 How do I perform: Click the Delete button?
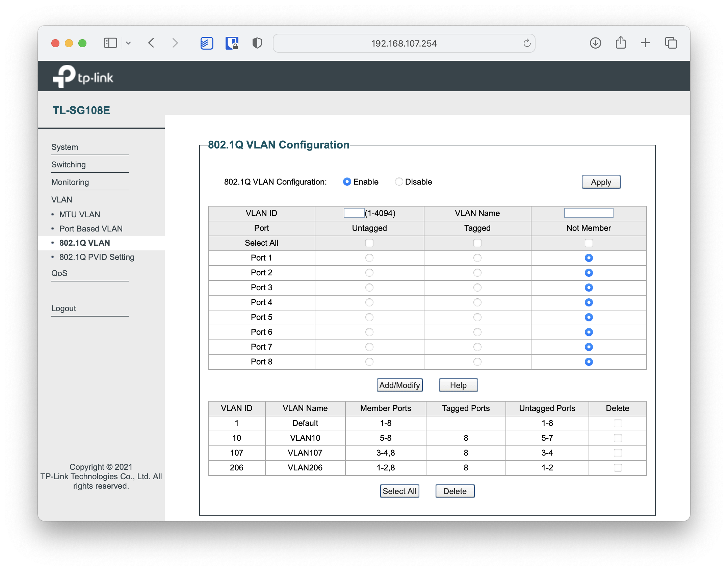[455, 491]
